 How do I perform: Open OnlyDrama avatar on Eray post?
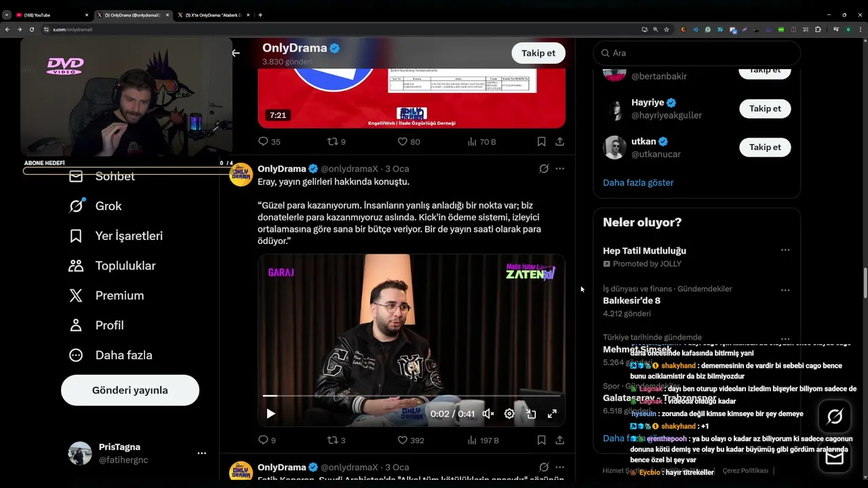241,175
